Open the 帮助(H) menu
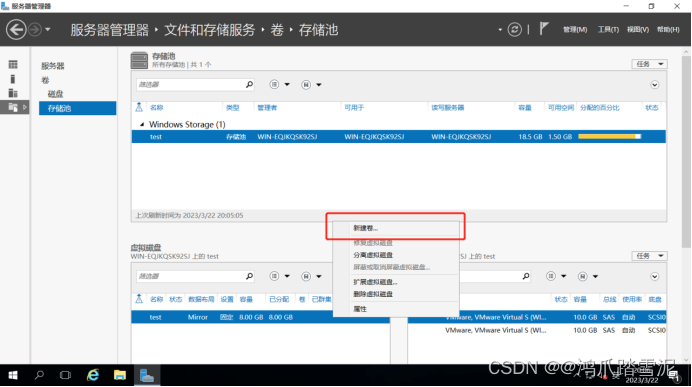Image resolution: width=692 pixels, height=387 pixels. [x=668, y=30]
